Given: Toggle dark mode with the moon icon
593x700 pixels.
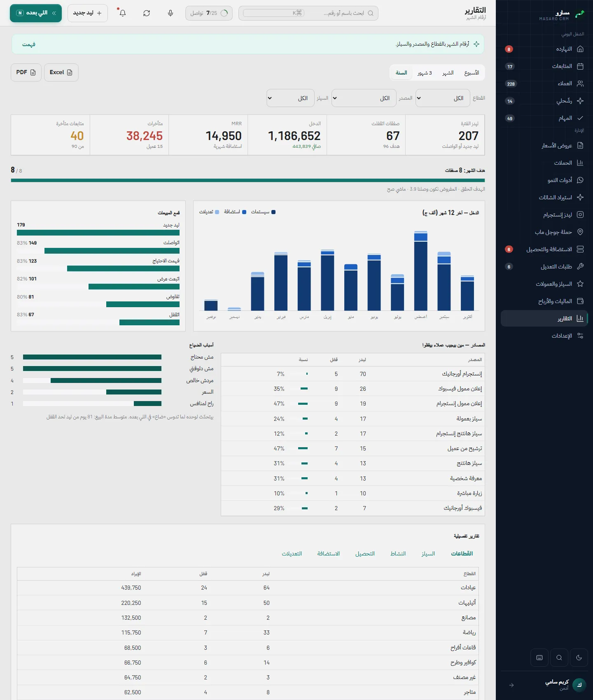Looking at the screenshot, I should [x=579, y=658].
